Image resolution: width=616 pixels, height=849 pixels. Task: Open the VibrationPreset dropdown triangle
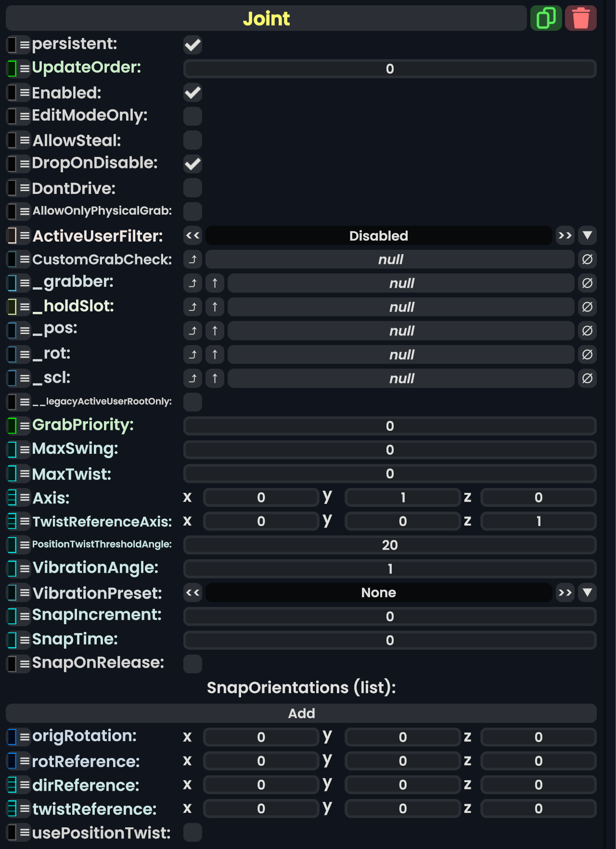pyautogui.click(x=587, y=592)
